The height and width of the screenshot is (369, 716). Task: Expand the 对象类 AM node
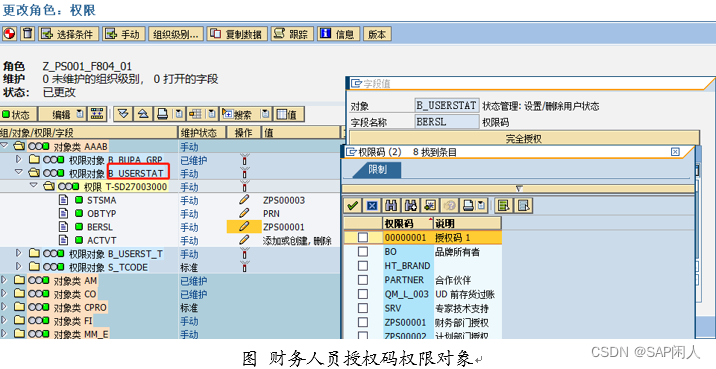coord(5,279)
